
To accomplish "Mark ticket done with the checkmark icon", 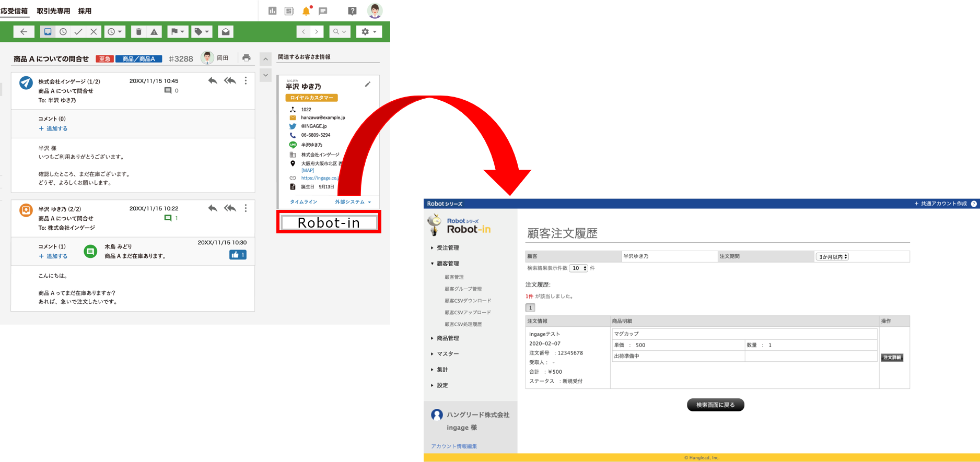I will [78, 32].
